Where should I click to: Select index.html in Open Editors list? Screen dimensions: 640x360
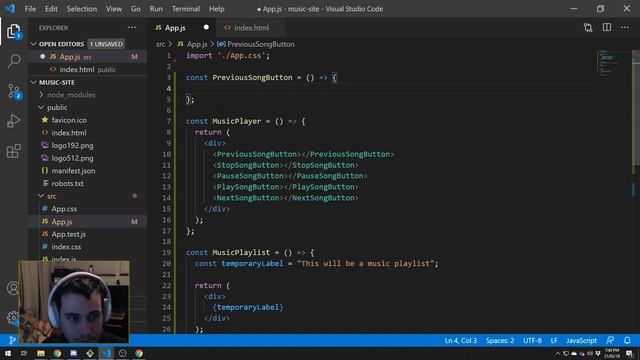[x=87, y=69]
